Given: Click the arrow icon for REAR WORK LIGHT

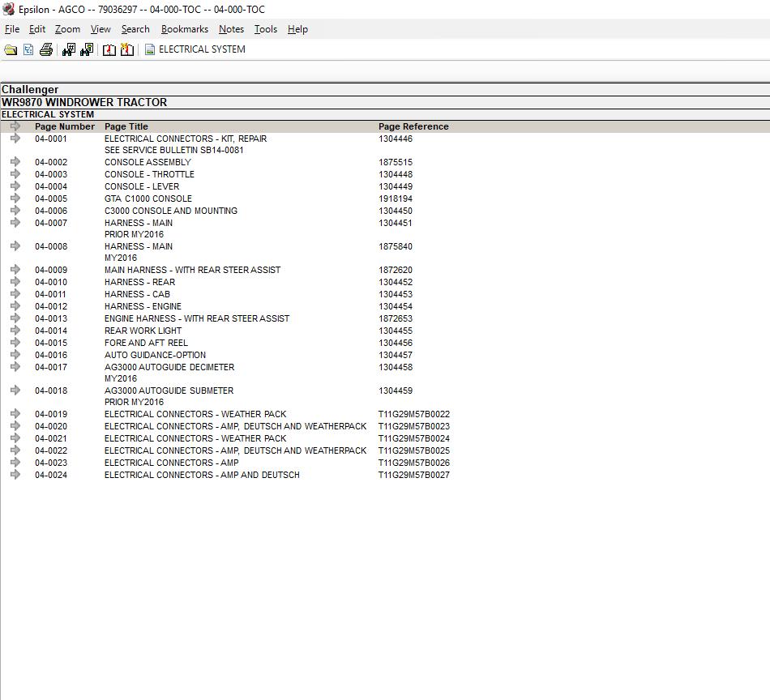Looking at the screenshot, I should [x=15, y=331].
